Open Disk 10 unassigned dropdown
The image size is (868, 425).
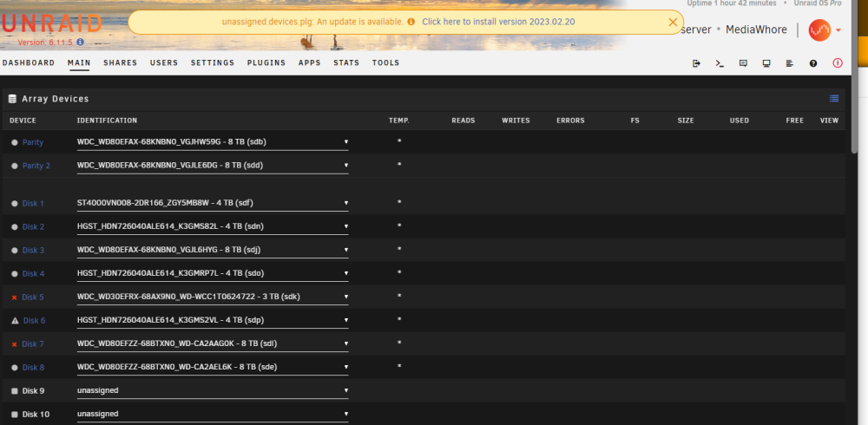(213, 414)
